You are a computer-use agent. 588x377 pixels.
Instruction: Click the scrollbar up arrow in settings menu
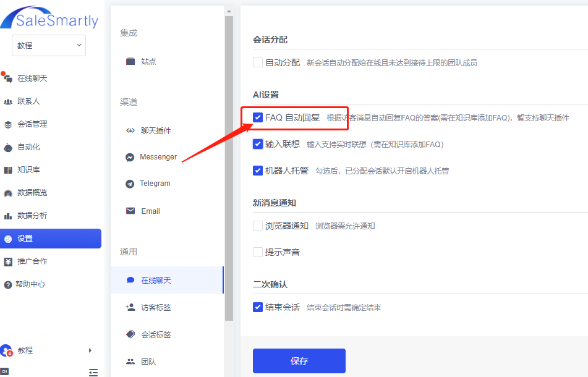[x=229, y=11]
